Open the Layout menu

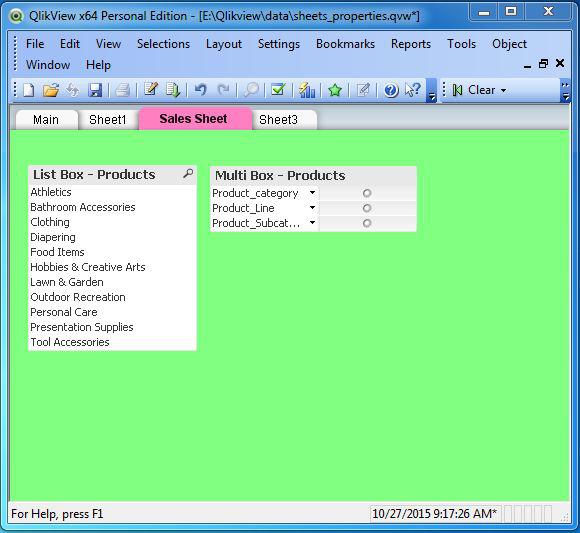click(x=224, y=44)
